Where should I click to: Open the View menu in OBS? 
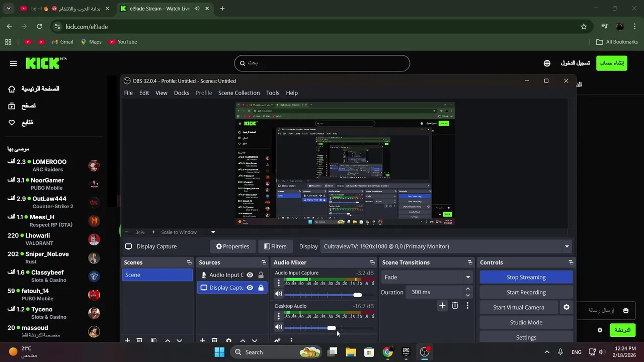click(161, 93)
